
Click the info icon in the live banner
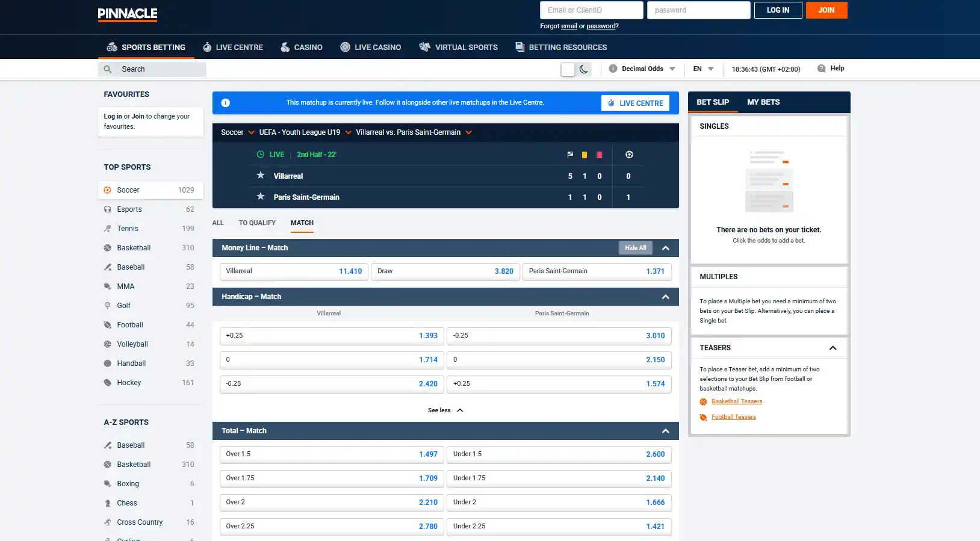(x=226, y=103)
